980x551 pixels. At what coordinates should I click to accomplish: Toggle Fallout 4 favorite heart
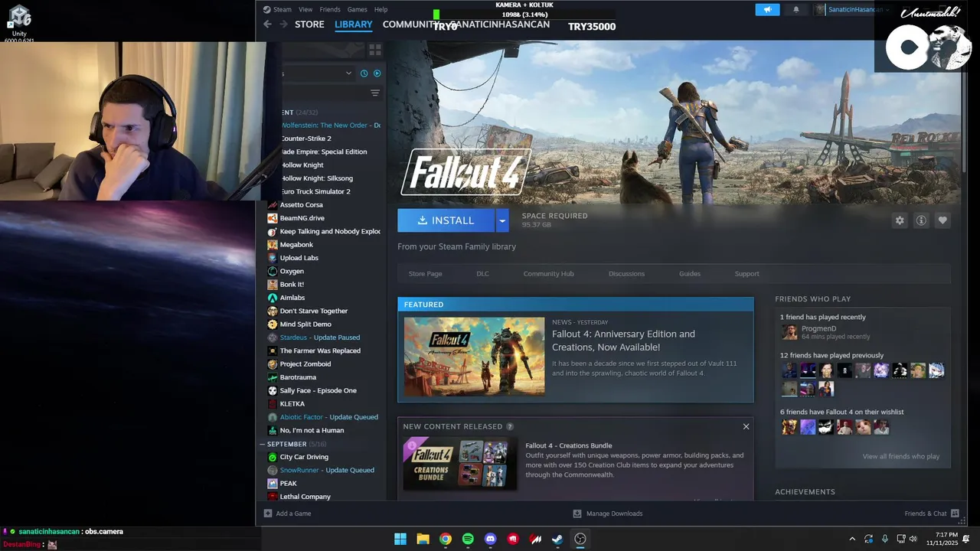point(942,220)
